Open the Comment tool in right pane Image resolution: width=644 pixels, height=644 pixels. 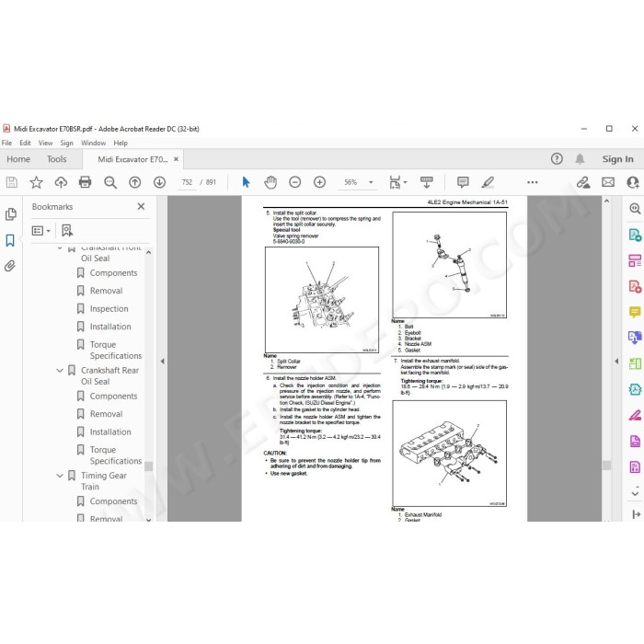(635, 312)
